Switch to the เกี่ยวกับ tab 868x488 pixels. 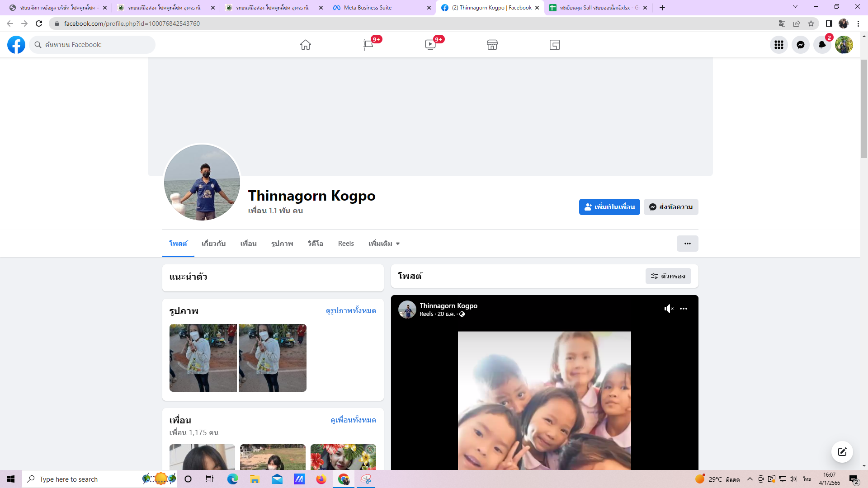click(213, 244)
